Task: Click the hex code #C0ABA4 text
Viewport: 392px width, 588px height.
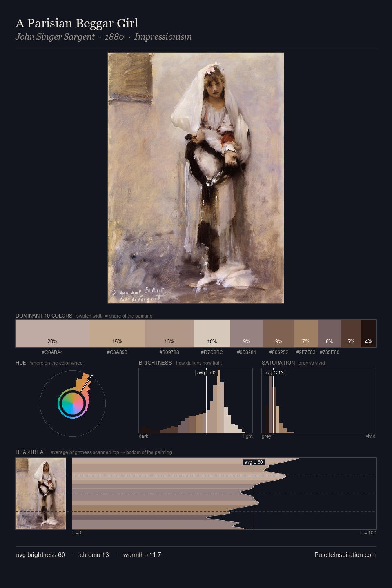Action: coord(53,352)
